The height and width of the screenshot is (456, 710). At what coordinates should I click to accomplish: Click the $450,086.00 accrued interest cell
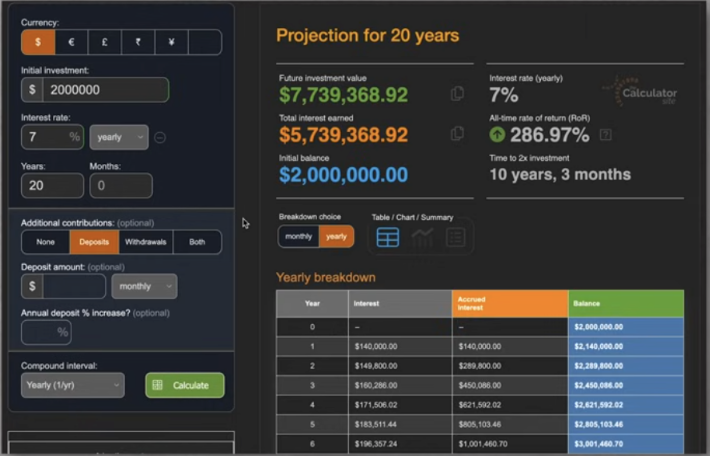[x=510, y=385]
